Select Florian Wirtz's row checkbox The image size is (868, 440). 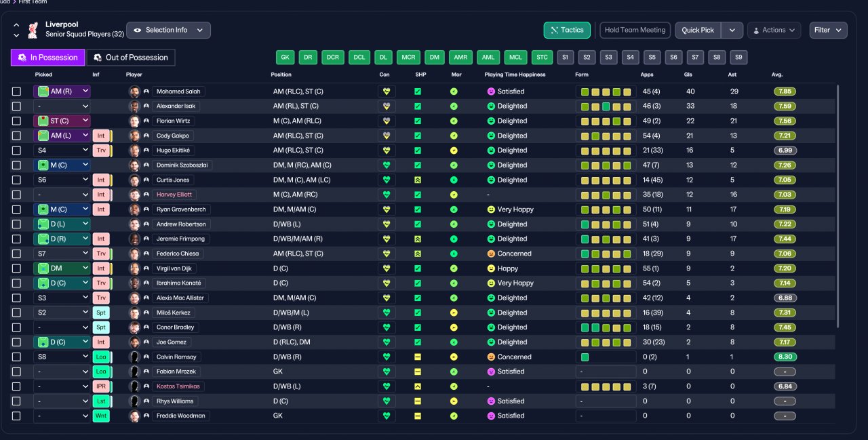[x=17, y=121]
